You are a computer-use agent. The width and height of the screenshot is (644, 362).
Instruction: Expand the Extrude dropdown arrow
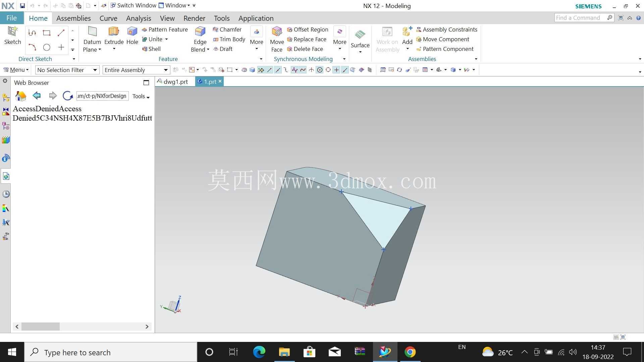pyautogui.click(x=114, y=49)
